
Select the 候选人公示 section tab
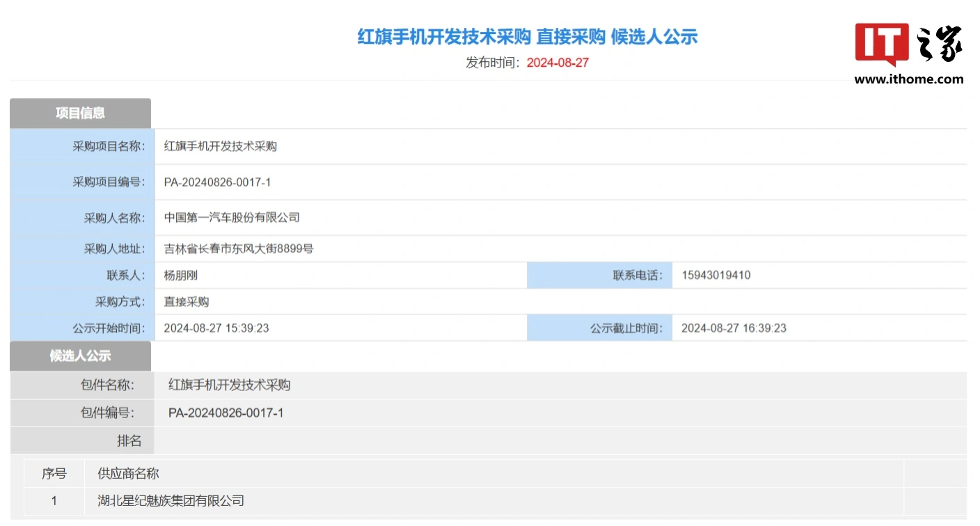click(80, 356)
